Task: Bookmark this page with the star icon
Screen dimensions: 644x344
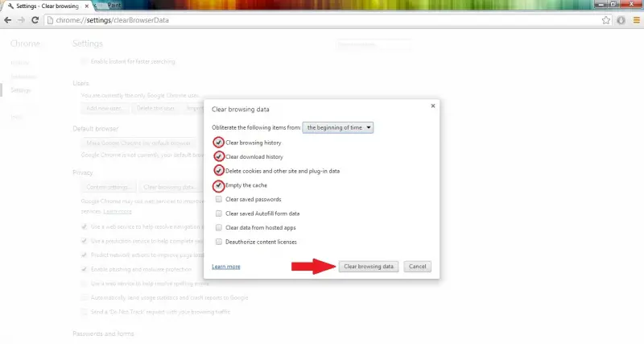Action: pyautogui.click(x=606, y=20)
